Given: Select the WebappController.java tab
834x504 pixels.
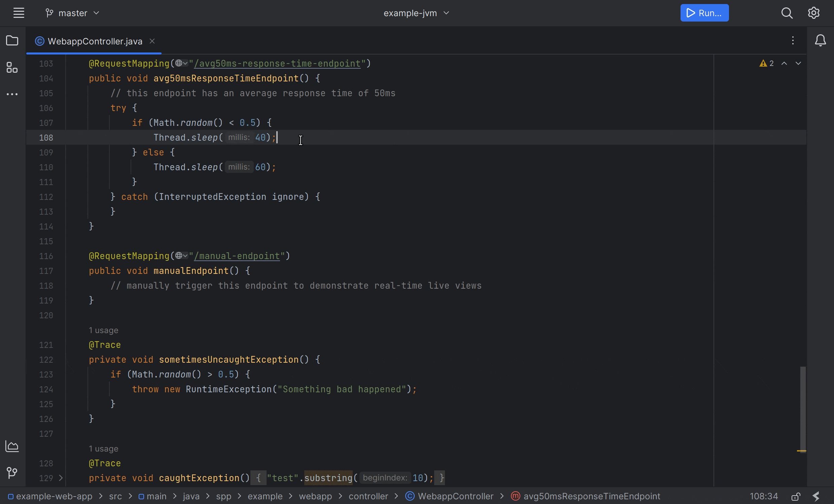Looking at the screenshot, I should coord(94,41).
